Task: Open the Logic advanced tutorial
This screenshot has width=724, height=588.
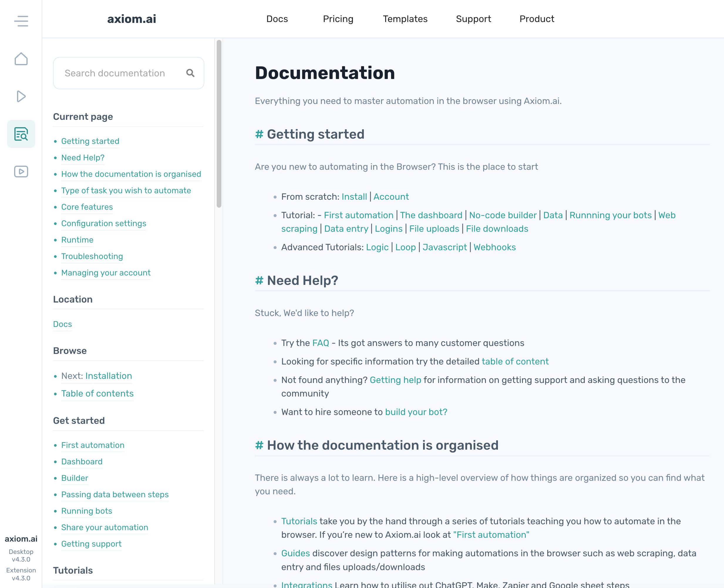Action: [x=377, y=248]
